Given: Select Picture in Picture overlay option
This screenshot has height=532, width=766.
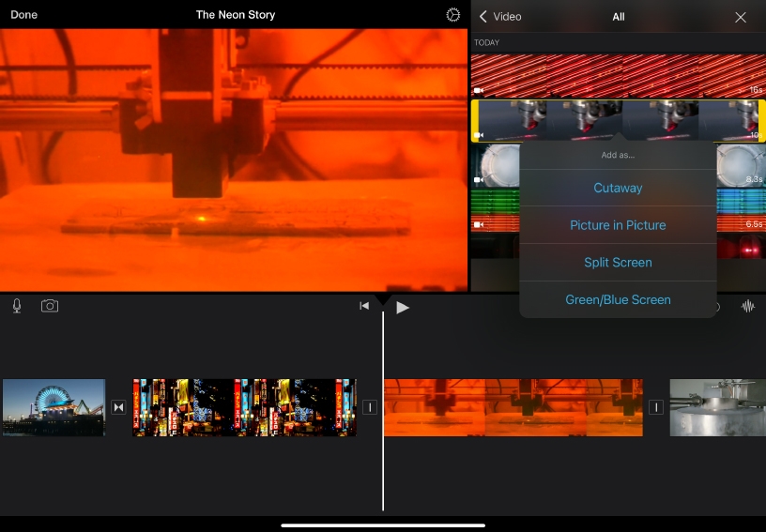Looking at the screenshot, I should pyautogui.click(x=618, y=225).
